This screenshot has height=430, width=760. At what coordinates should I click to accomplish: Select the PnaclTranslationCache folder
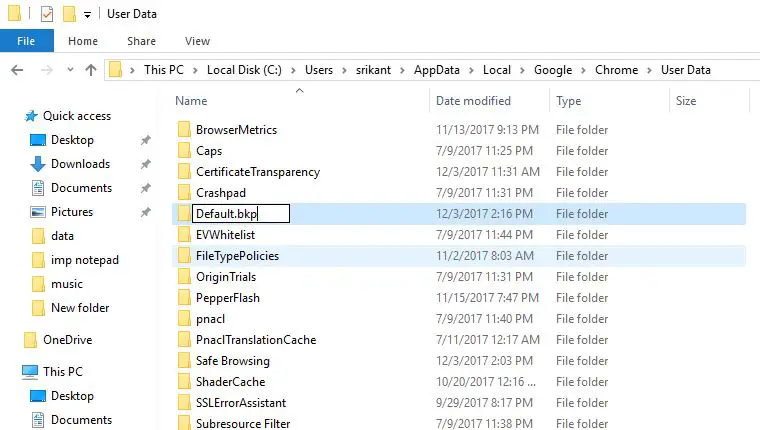point(256,340)
